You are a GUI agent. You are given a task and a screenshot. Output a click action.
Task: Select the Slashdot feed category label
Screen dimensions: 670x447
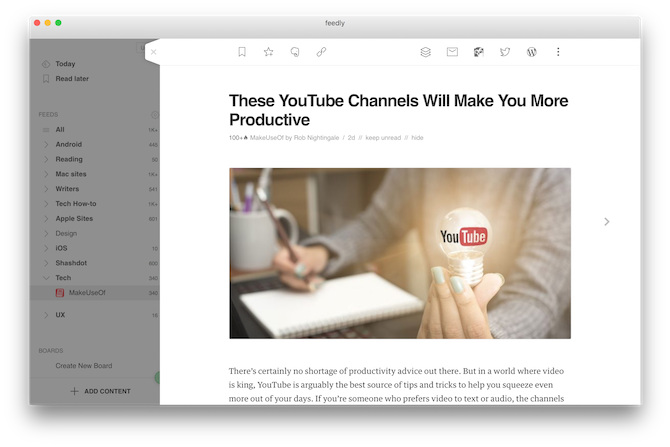coord(71,263)
